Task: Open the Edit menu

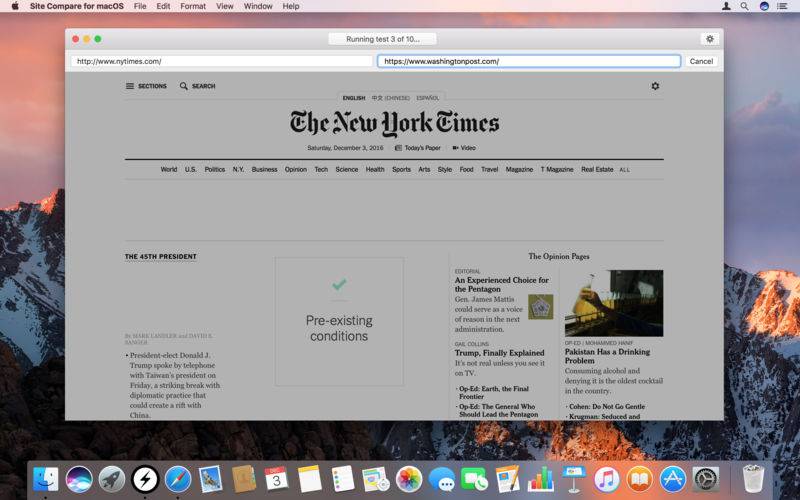Action: pos(163,6)
